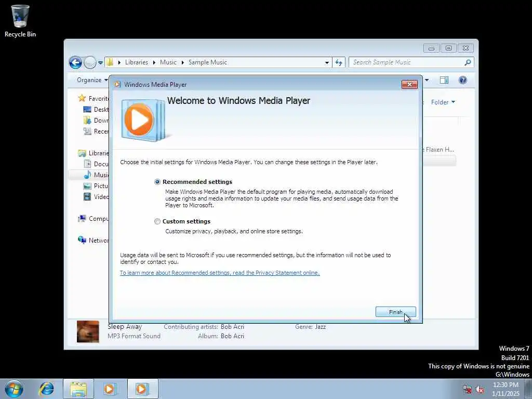Viewport: 532px width, 399px height.
Task: Click the Music breadcrumb in address bar
Action: (168, 62)
